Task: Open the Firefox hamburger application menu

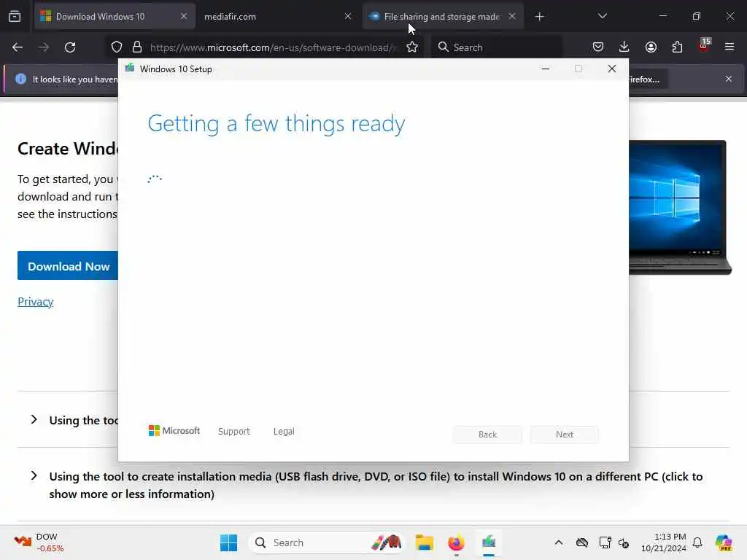Action: (729, 47)
